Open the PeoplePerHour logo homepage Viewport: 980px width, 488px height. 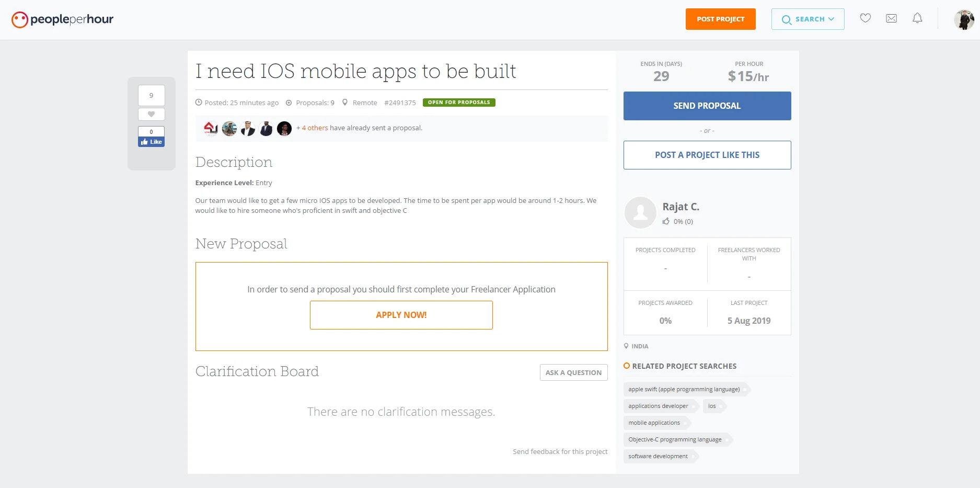click(x=62, y=19)
